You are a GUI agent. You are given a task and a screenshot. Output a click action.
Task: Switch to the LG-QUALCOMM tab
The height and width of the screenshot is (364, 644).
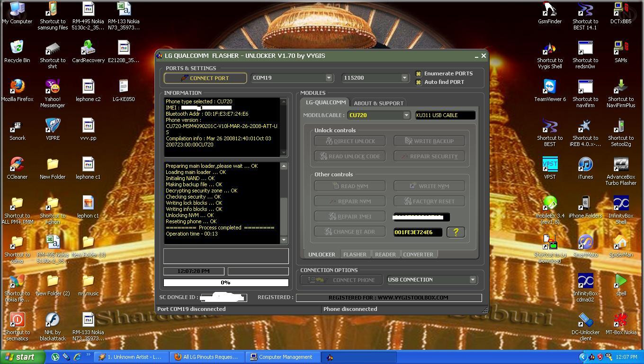tap(325, 102)
